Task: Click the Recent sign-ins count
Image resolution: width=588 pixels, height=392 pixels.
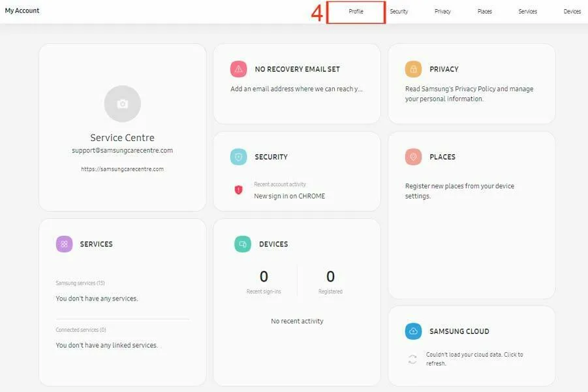Action: coord(264,276)
